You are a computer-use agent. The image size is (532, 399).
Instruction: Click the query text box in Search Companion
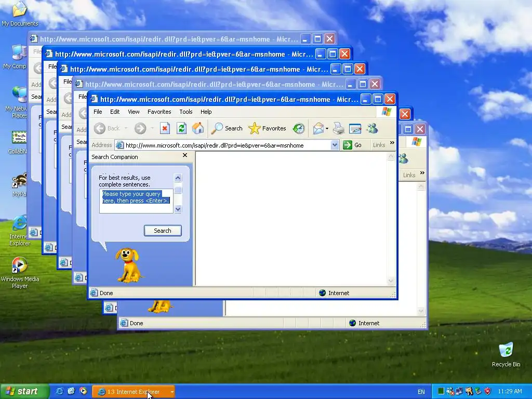click(136, 201)
